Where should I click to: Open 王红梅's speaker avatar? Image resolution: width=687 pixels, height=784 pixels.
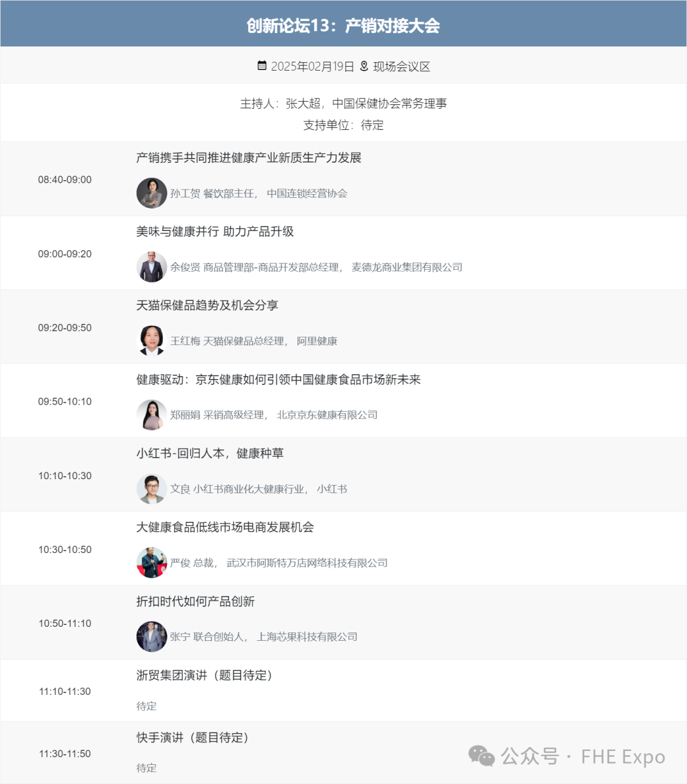click(x=151, y=340)
